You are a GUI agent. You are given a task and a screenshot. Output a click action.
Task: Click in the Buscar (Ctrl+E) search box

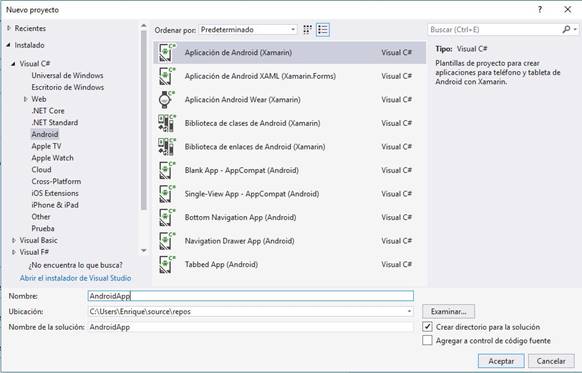click(494, 29)
